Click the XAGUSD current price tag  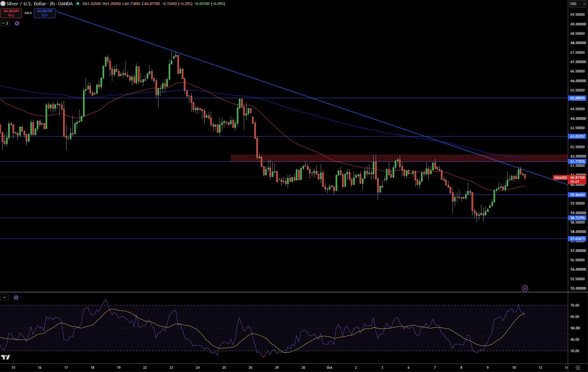point(560,178)
